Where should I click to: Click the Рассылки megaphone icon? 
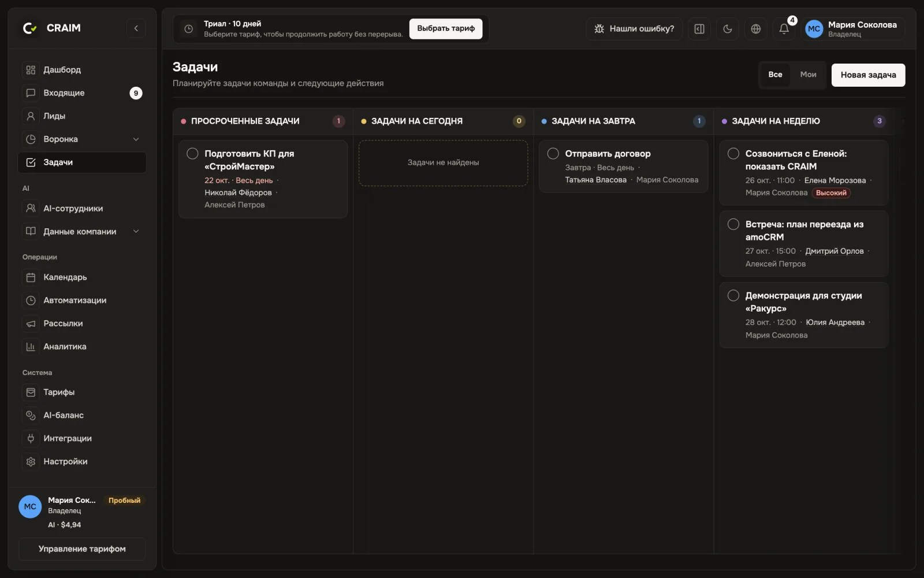[x=31, y=324]
